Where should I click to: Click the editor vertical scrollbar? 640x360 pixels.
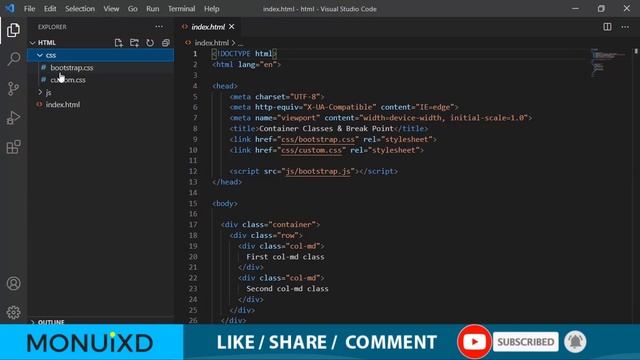tap(636, 186)
